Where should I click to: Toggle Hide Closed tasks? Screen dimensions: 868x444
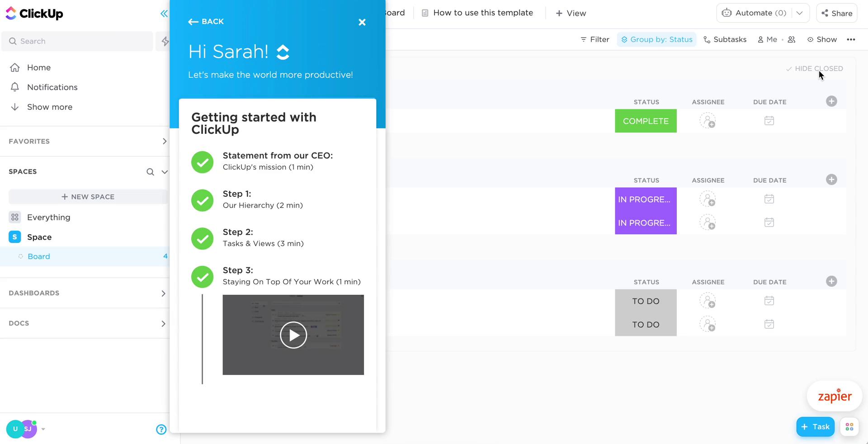tap(814, 69)
